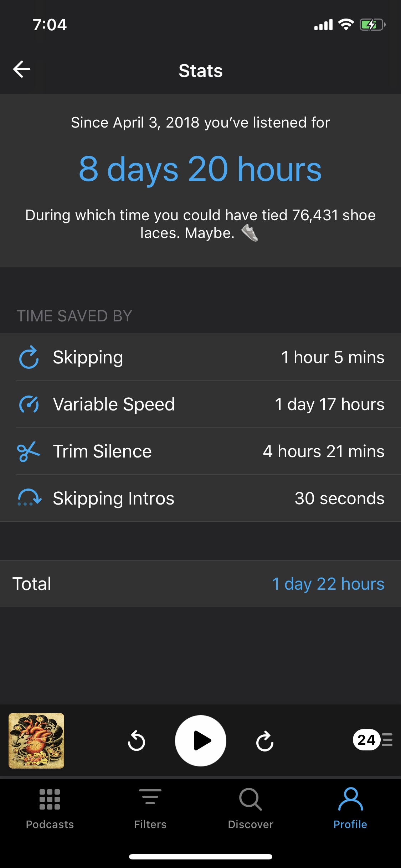The width and height of the screenshot is (401, 868).
Task: Tap the shoe emoji in listening fact
Action: click(250, 233)
